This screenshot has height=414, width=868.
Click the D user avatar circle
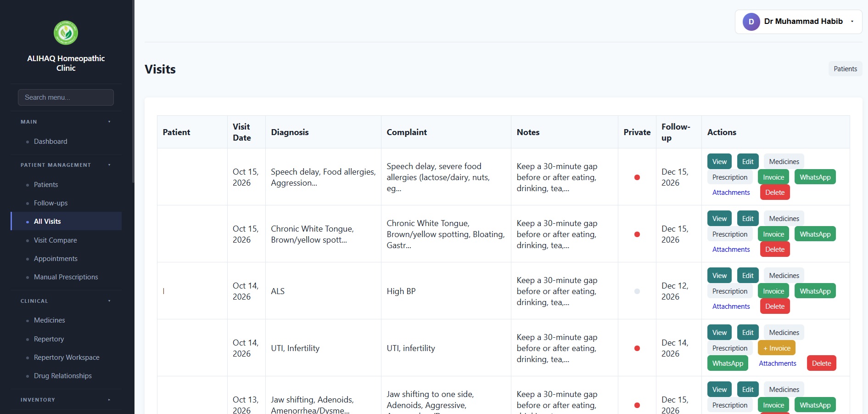[x=751, y=22]
